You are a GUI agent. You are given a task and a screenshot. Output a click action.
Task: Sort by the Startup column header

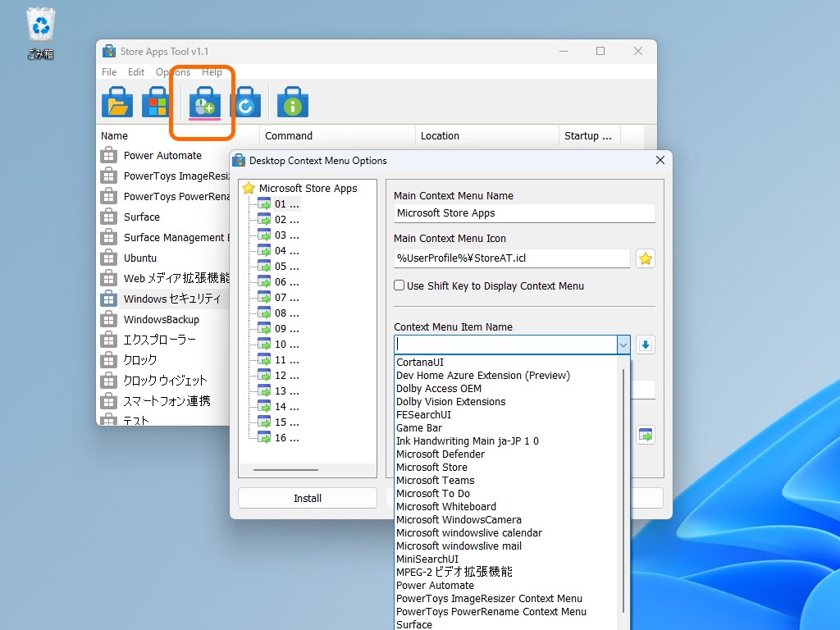589,136
